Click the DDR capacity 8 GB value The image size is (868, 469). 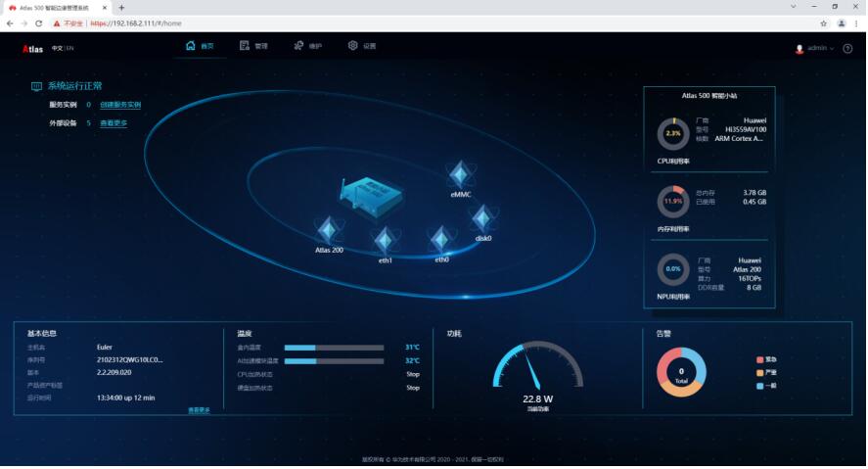(754, 288)
